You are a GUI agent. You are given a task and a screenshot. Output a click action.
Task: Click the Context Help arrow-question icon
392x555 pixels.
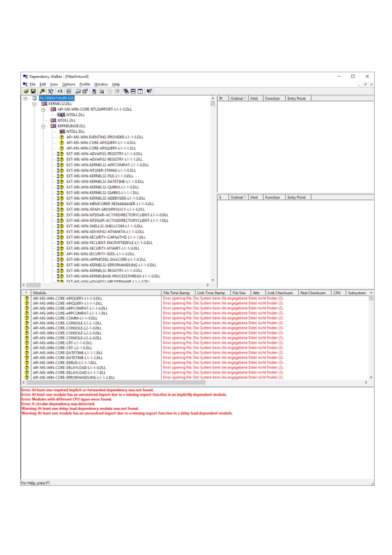click(149, 91)
